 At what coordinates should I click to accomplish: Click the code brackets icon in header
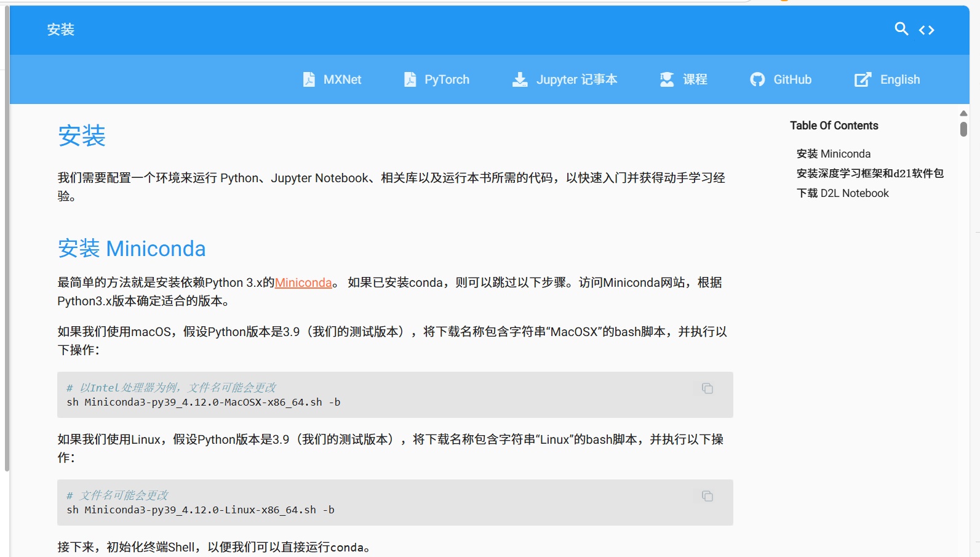(926, 30)
